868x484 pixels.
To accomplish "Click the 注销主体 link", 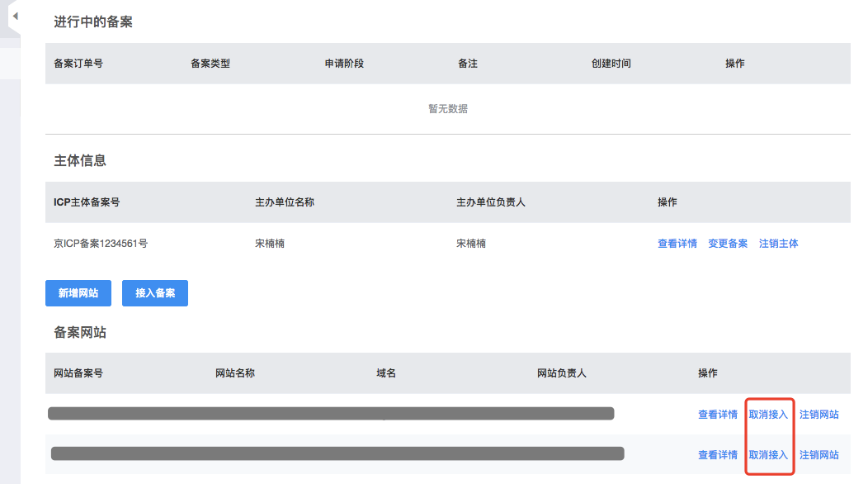I will coord(778,244).
